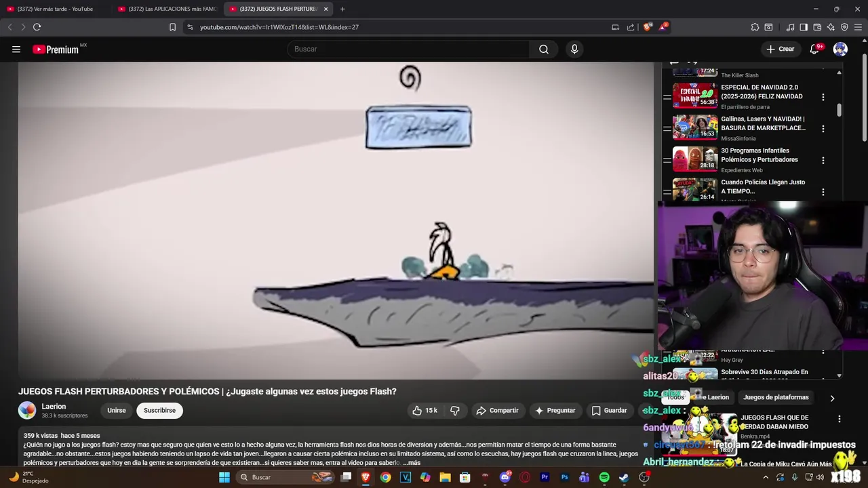The height and width of the screenshot is (488, 868).
Task: Subscribe with the Suscribirse button
Action: (159, 410)
